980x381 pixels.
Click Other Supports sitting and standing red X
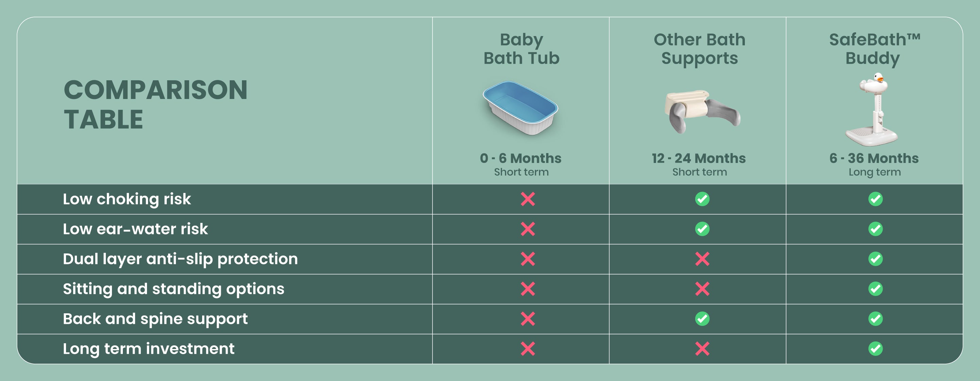tap(702, 289)
